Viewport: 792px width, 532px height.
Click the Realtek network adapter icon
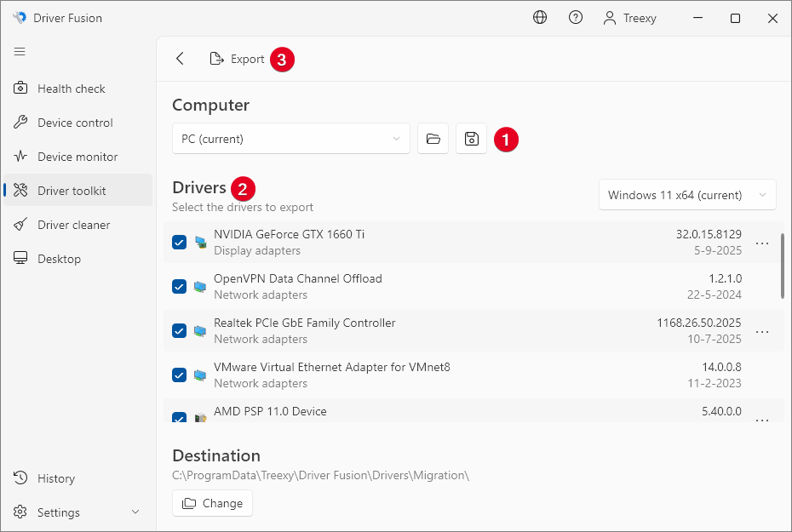click(x=200, y=331)
